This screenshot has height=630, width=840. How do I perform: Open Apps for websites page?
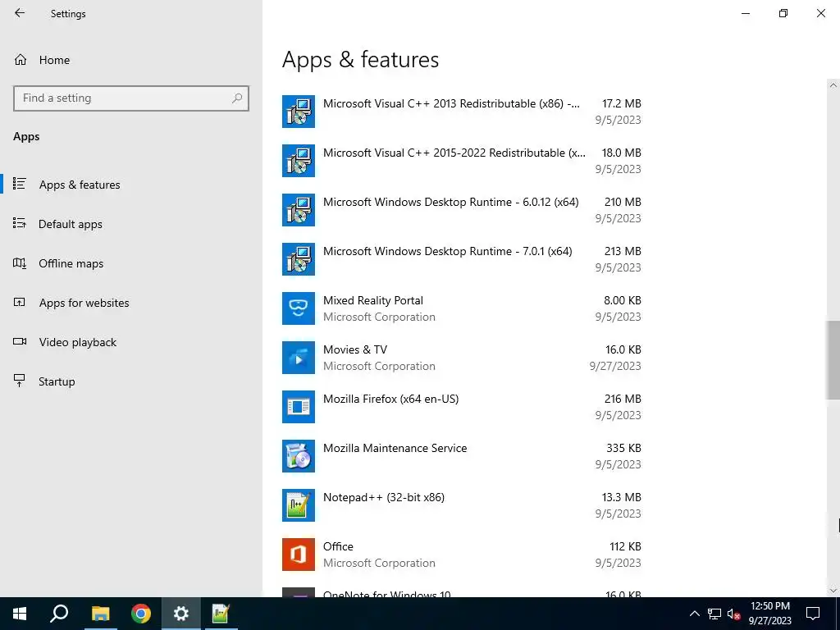pos(84,303)
